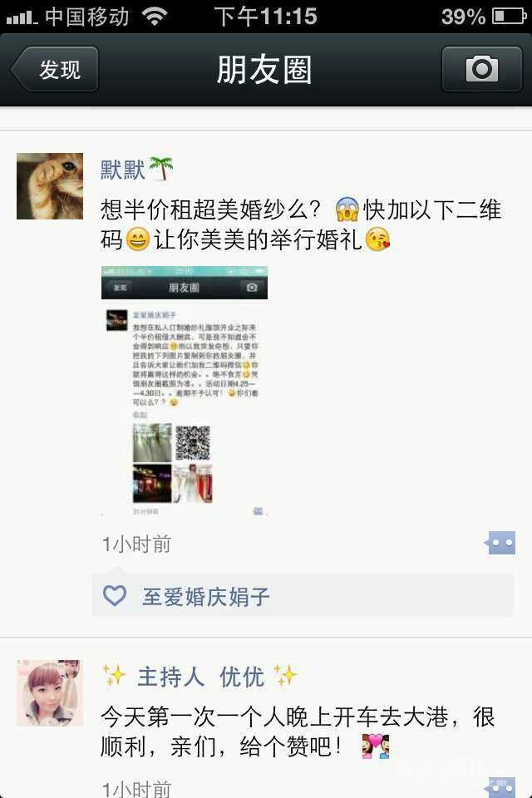Screen dimensions: 532x798
Task: Select the 想半价租超美婚纱么 post text
Action: 300,224
